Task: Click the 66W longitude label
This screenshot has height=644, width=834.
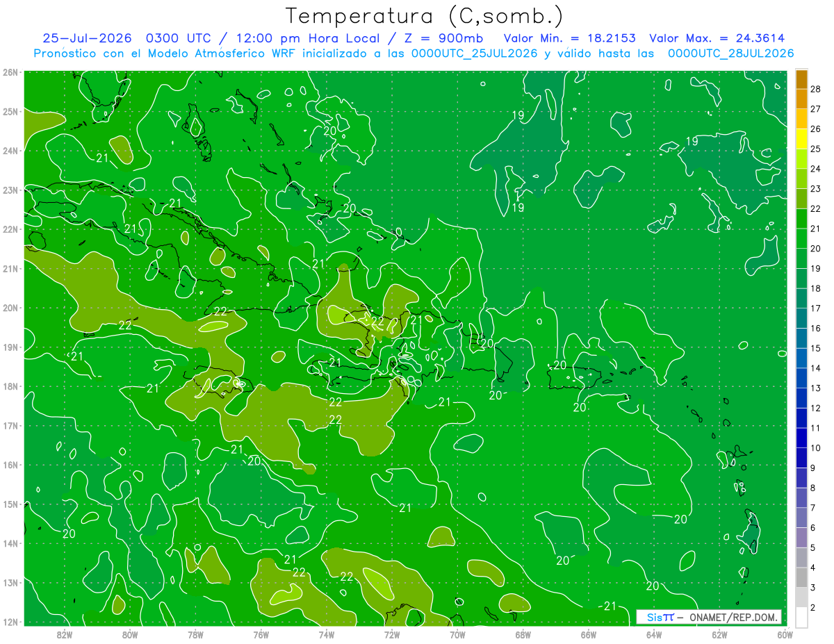Action: coord(589,634)
